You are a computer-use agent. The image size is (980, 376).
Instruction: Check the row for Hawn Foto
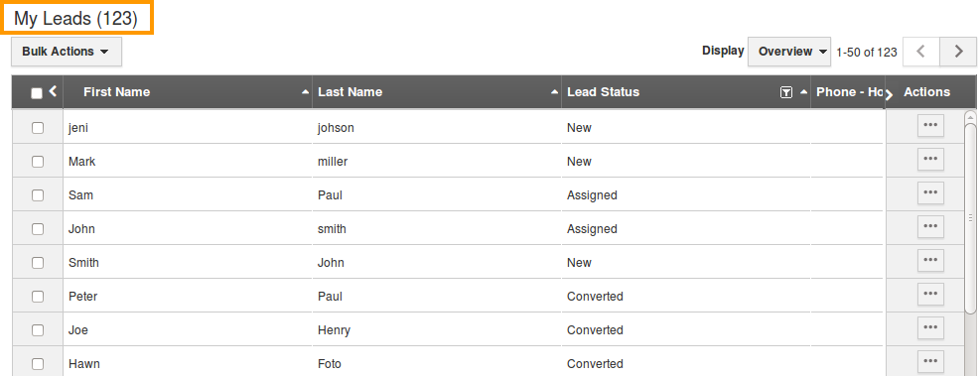pos(38,363)
